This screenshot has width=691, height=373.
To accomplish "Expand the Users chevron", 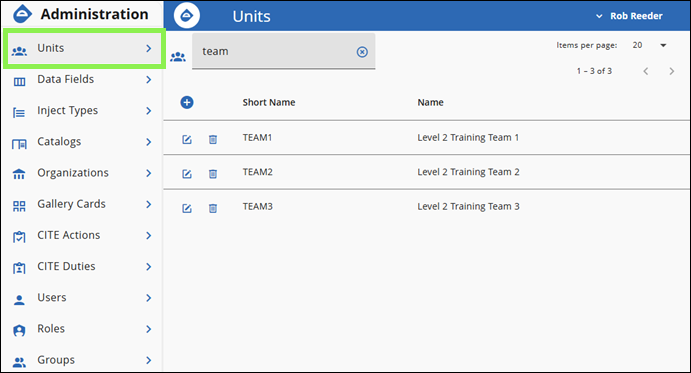I will [149, 298].
